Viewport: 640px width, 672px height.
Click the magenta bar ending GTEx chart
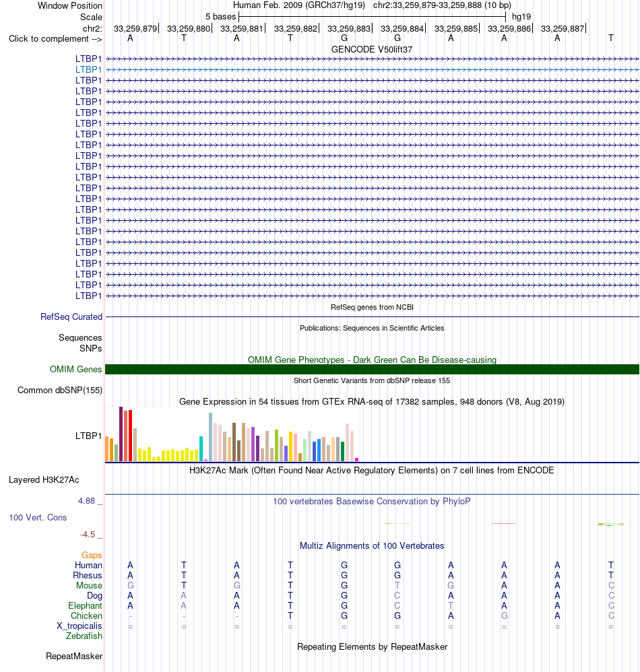click(356, 459)
